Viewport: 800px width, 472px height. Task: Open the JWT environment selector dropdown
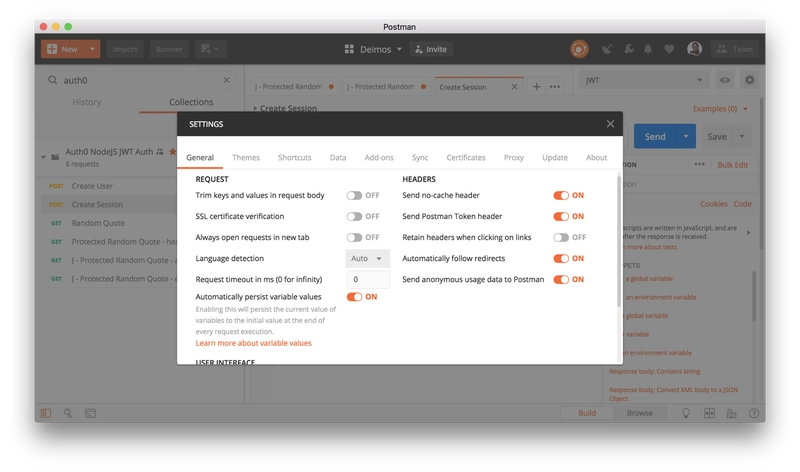[x=644, y=80]
